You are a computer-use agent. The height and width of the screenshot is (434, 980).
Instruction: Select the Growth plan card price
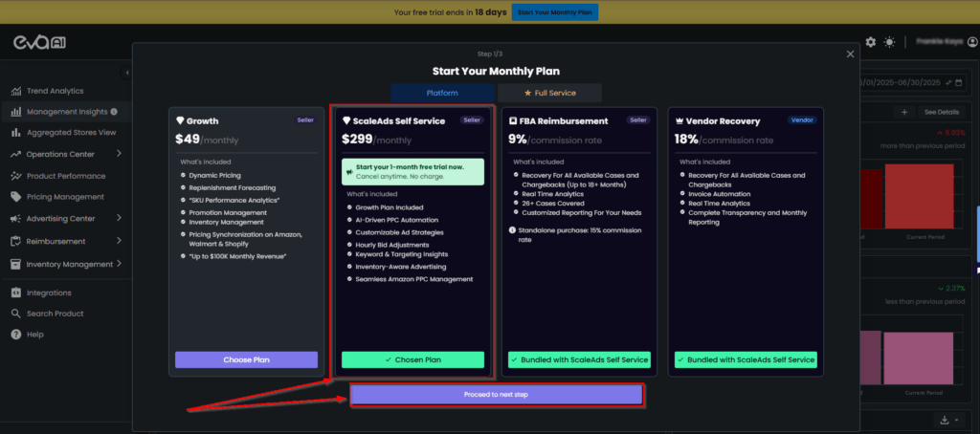coord(207,140)
